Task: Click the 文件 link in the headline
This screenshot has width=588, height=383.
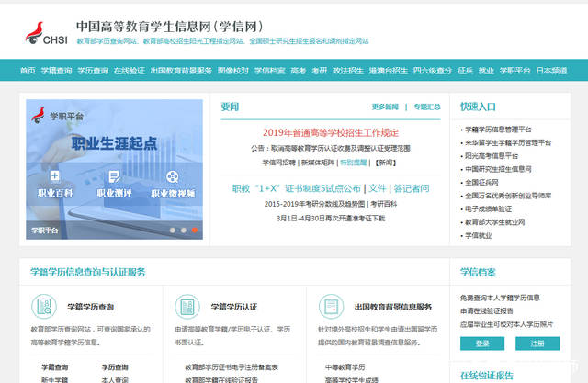Action: (377, 188)
